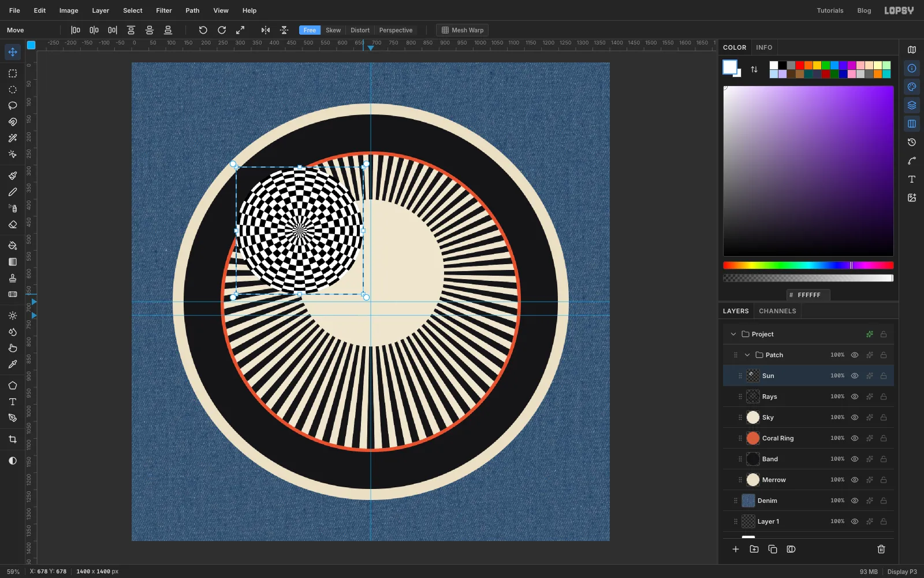Open the Blog link

(x=864, y=10)
